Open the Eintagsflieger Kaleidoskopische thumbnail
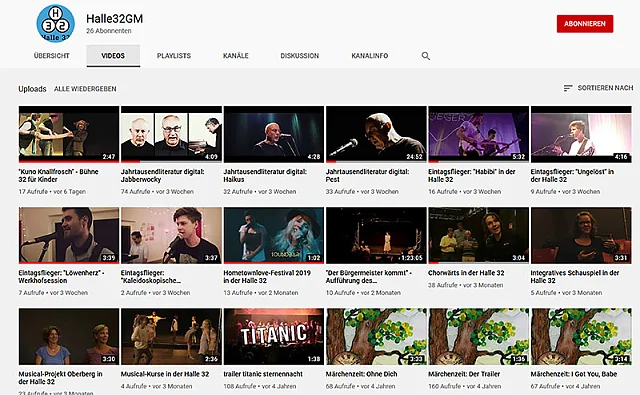This screenshot has height=395, width=640. (171, 235)
